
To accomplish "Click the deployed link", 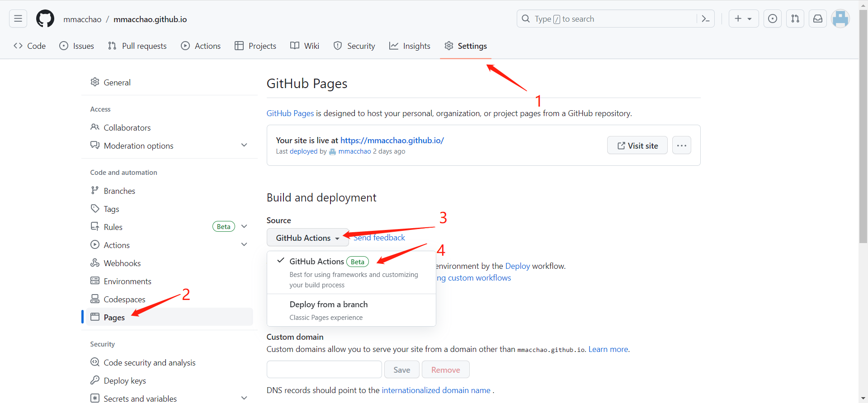I will click(304, 151).
